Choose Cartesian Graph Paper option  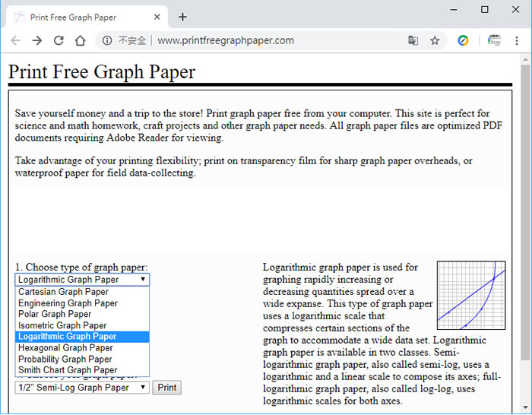82,292
